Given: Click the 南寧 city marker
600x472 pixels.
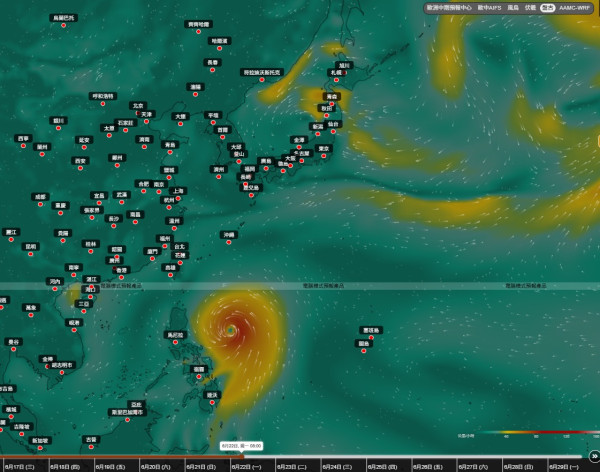Looking at the screenshot, I should pos(73,268).
